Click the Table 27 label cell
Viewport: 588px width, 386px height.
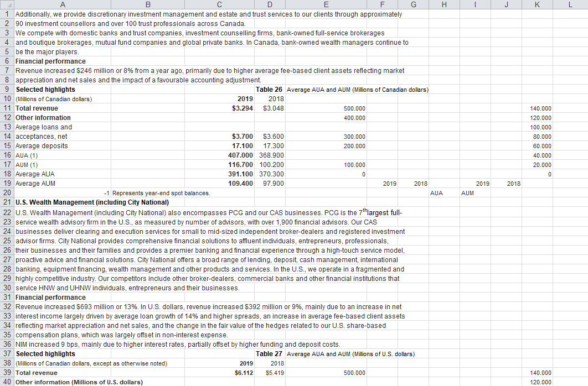270,354
